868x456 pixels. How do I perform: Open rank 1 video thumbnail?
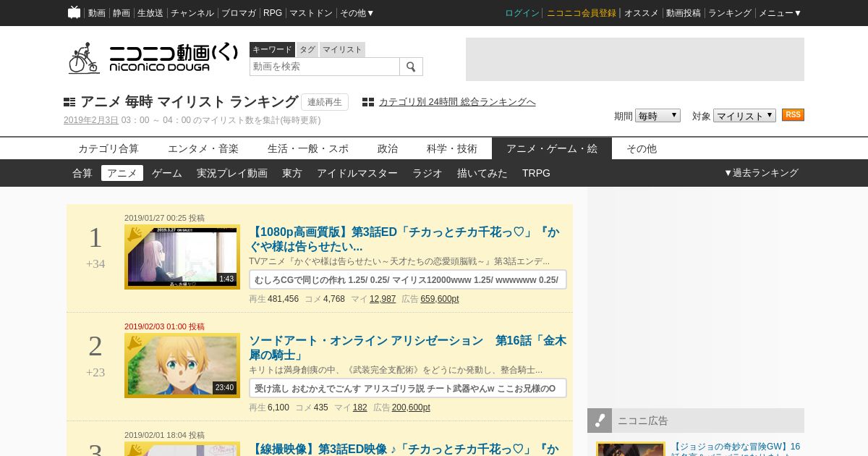click(182, 257)
